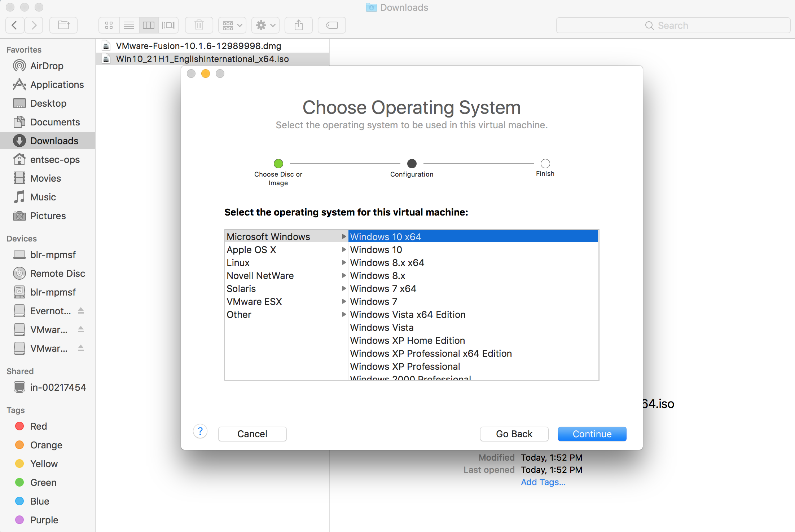Open Desktop folder in the sidebar
This screenshot has height=532, width=795.
(x=48, y=103)
